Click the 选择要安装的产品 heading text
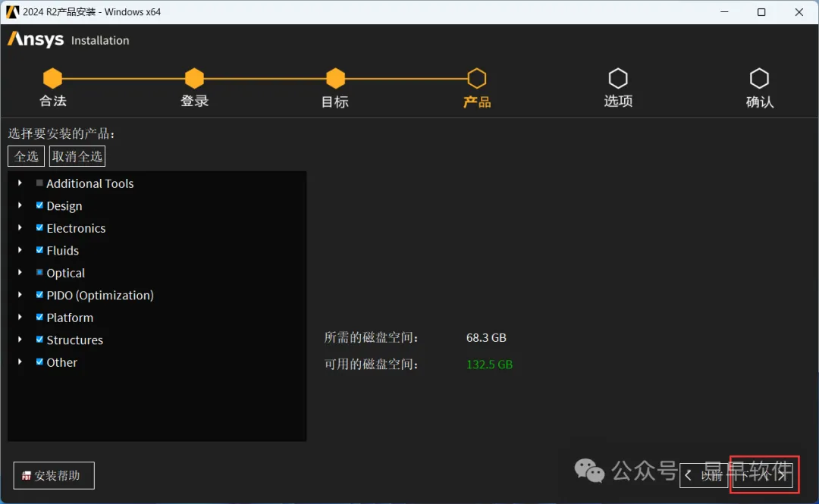The image size is (819, 504). tap(61, 133)
